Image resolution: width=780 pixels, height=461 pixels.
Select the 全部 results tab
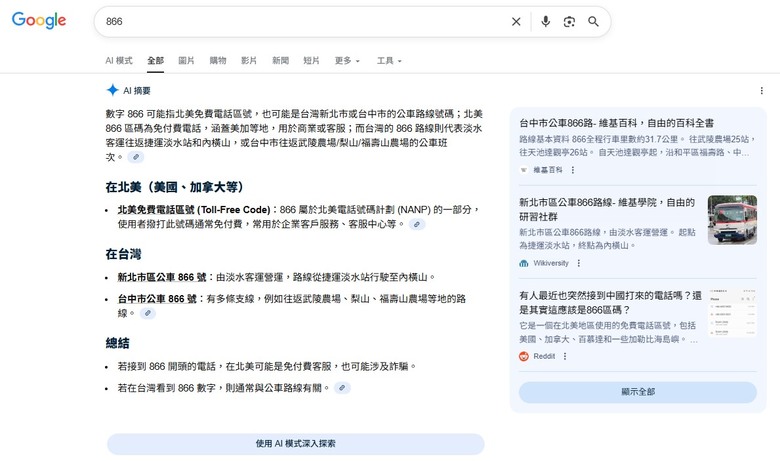click(x=155, y=61)
